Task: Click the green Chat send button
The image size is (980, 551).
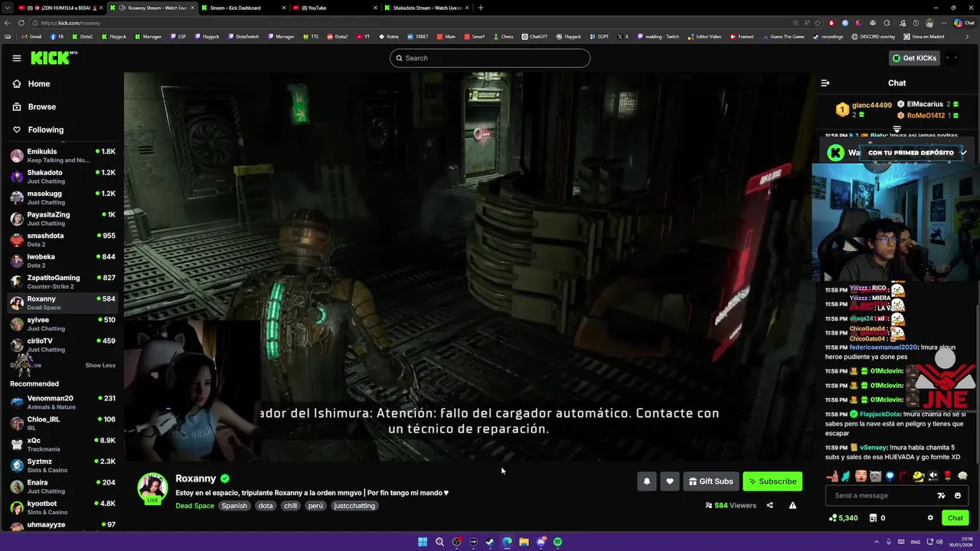Action: (x=955, y=518)
